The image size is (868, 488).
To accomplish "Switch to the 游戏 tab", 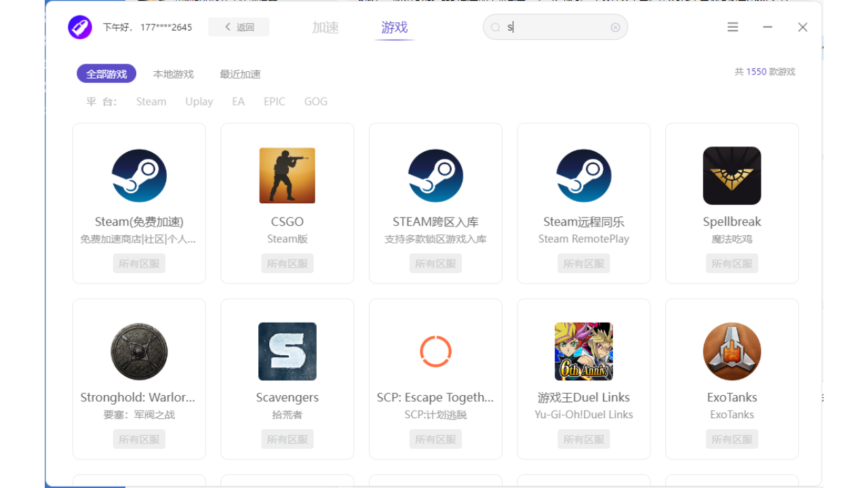I will pos(394,28).
